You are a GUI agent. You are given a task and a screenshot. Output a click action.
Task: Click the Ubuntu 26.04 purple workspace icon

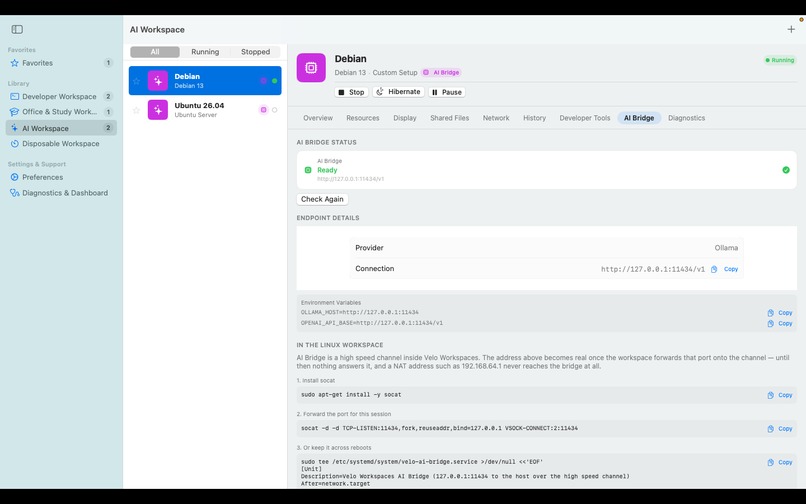click(x=158, y=110)
